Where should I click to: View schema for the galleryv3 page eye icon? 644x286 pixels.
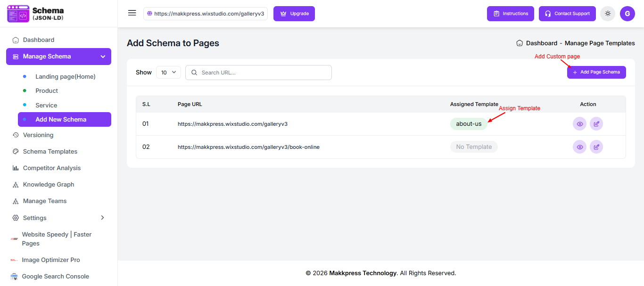579,124
